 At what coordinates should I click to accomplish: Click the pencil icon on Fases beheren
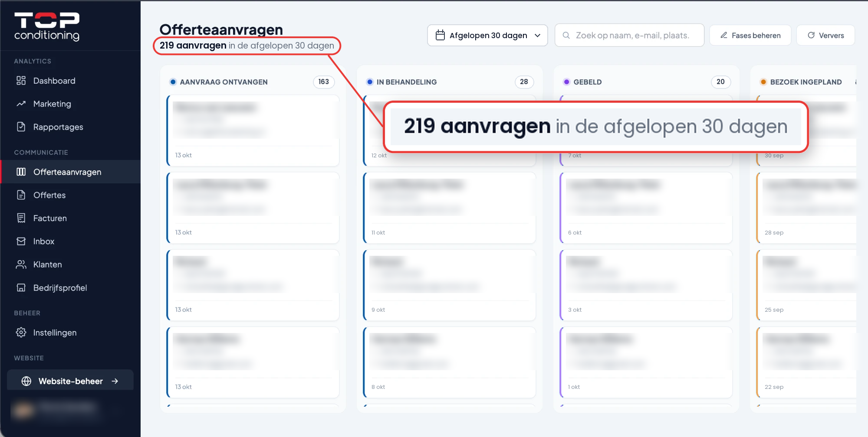(x=724, y=35)
